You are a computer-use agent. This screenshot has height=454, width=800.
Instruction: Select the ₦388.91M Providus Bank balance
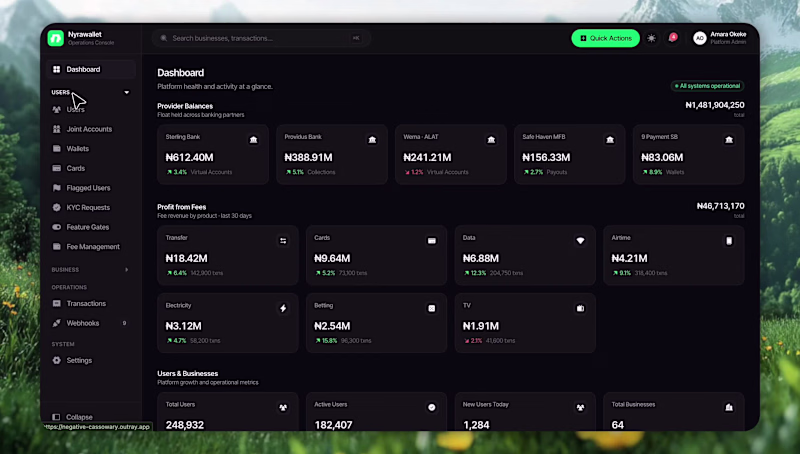click(x=308, y=158)
